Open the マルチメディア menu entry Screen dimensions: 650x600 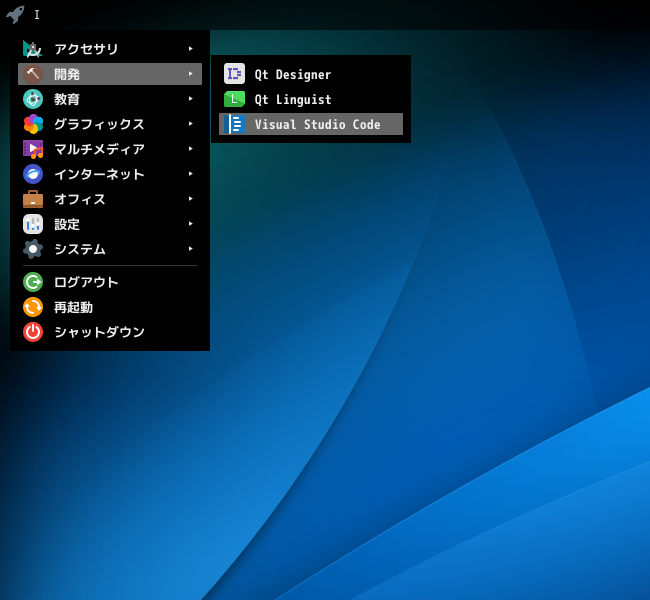110,149
